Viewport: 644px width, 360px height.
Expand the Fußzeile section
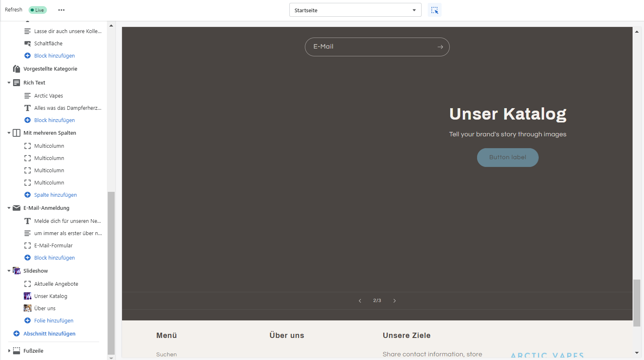pos(9,351)
